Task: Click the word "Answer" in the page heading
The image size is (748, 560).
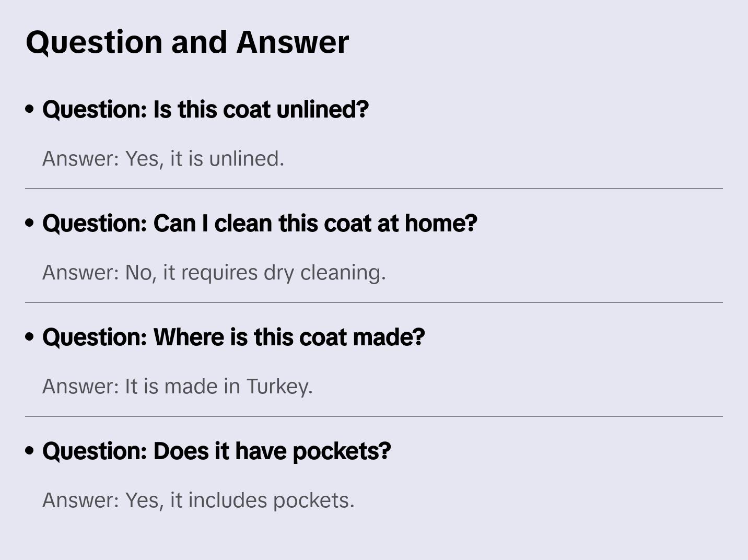Action: pos(293,42)
